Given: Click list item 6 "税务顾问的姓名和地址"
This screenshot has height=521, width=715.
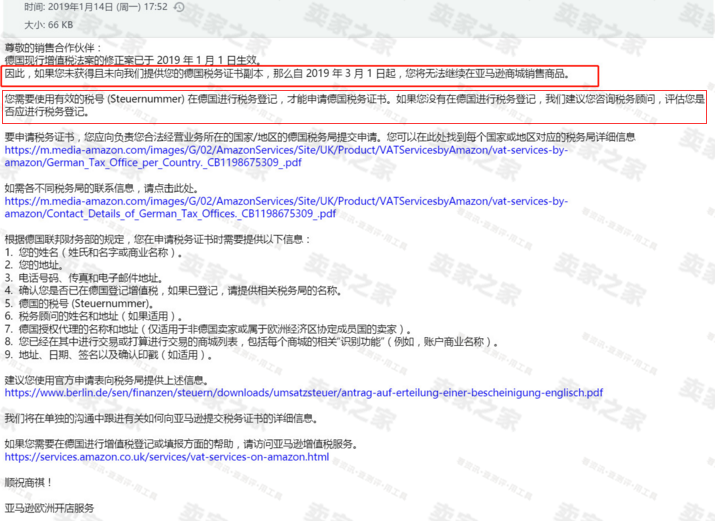Looking at the screenshot, I should pos(93,316).
